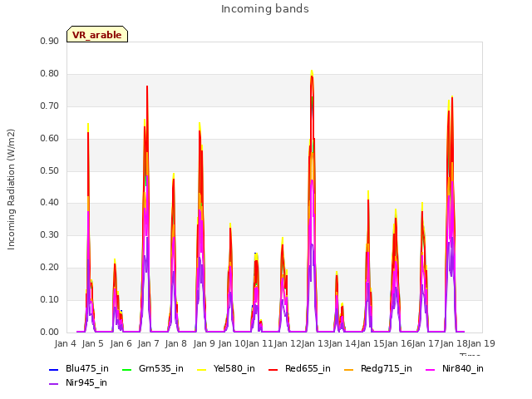Click the Yel580_in legend entry

pos(226,369)
